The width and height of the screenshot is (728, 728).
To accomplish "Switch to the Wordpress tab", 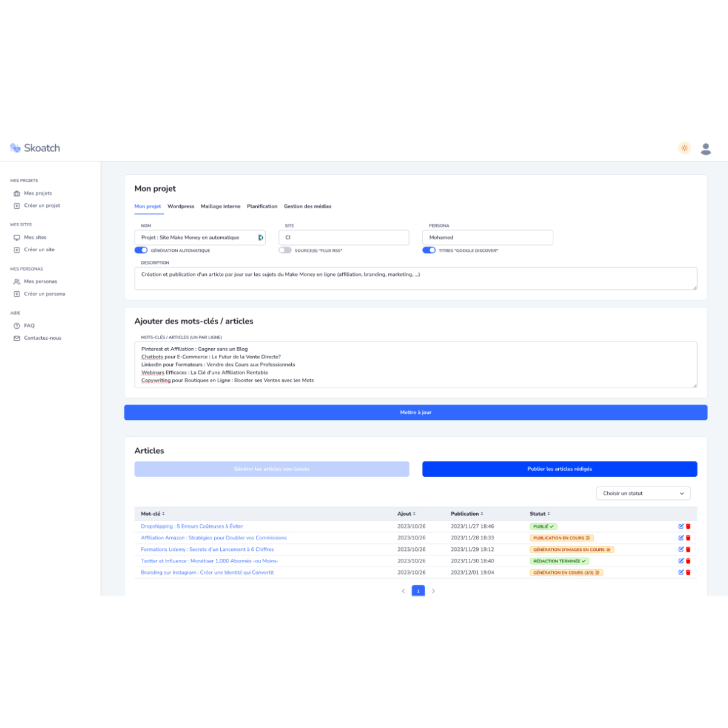I will pos(181,206).
